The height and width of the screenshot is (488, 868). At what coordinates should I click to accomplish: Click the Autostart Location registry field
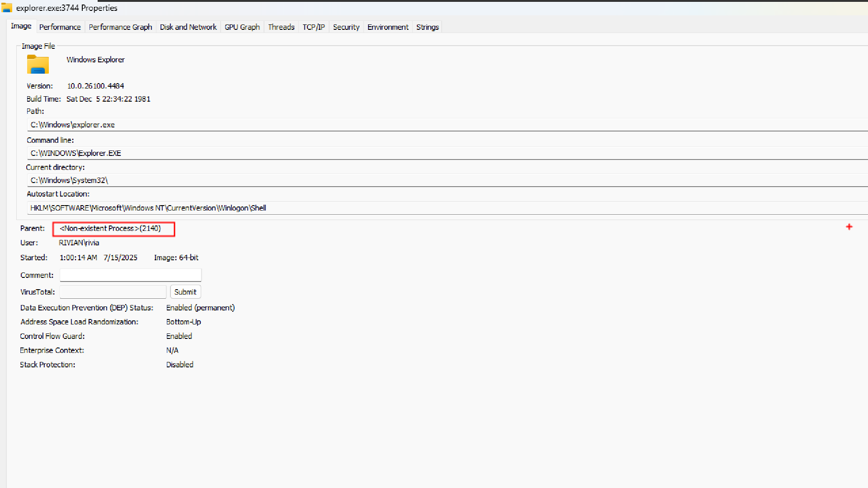point(271,208)
